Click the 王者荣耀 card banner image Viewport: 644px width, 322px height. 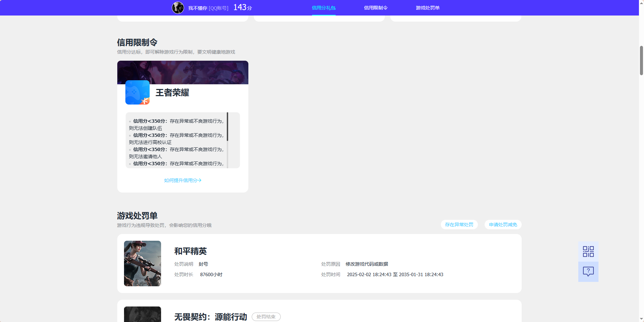(183, 72)
